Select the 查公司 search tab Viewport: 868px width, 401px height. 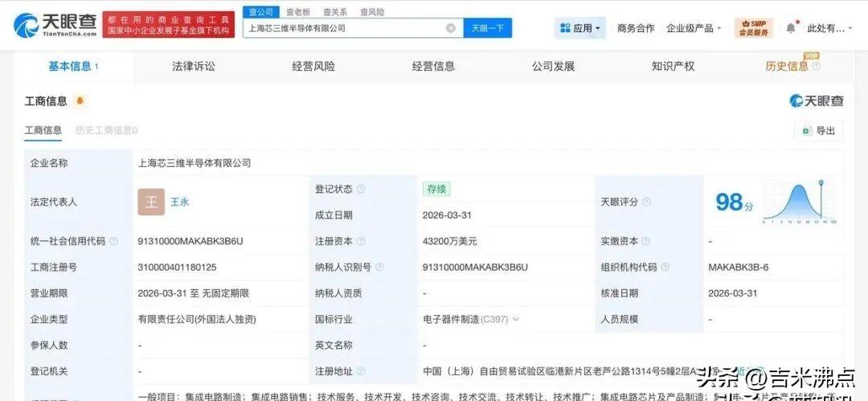tap(260, 11)
